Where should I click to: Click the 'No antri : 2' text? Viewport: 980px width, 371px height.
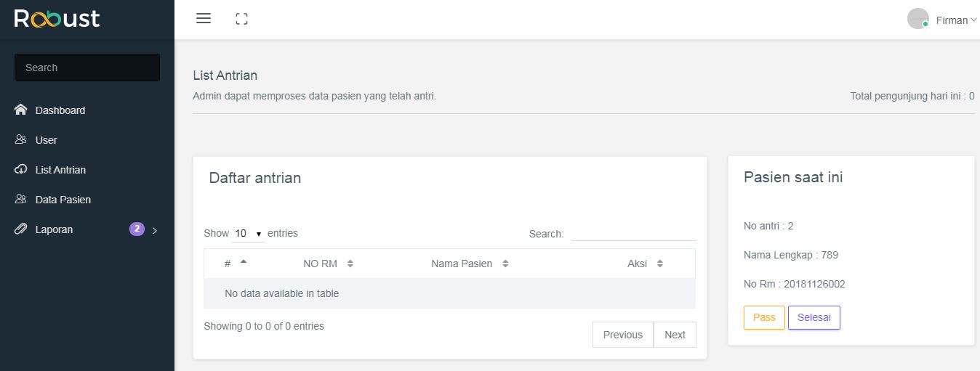tap(768, 226)
